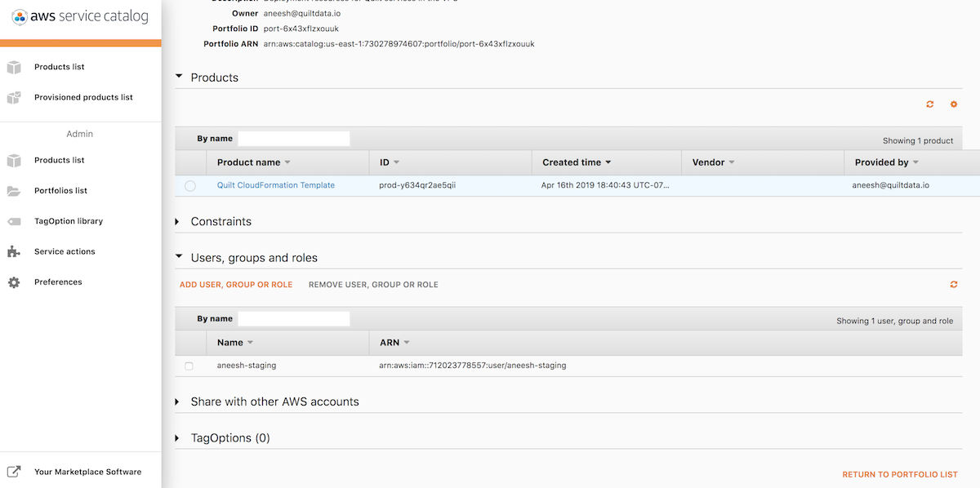980x488 pixels.
Task: Click the Admin Products list box icon
Action: (14, 160)
